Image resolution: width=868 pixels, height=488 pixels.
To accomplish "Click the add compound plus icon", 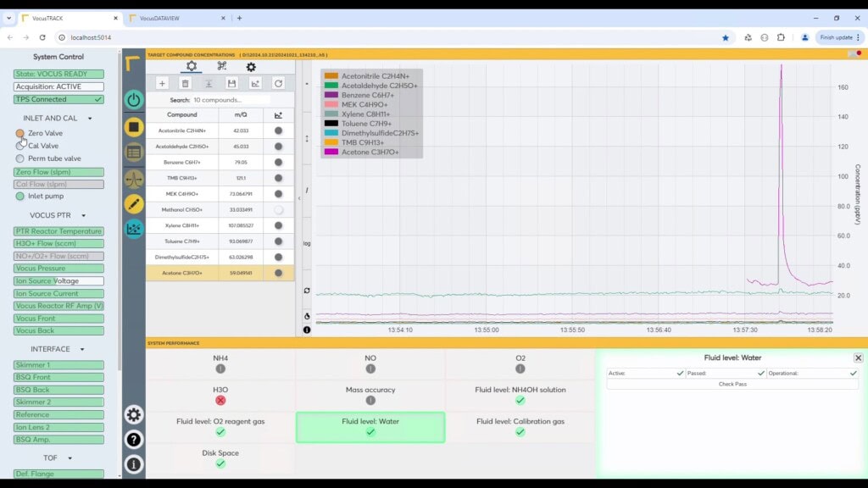I will (162, 83).
